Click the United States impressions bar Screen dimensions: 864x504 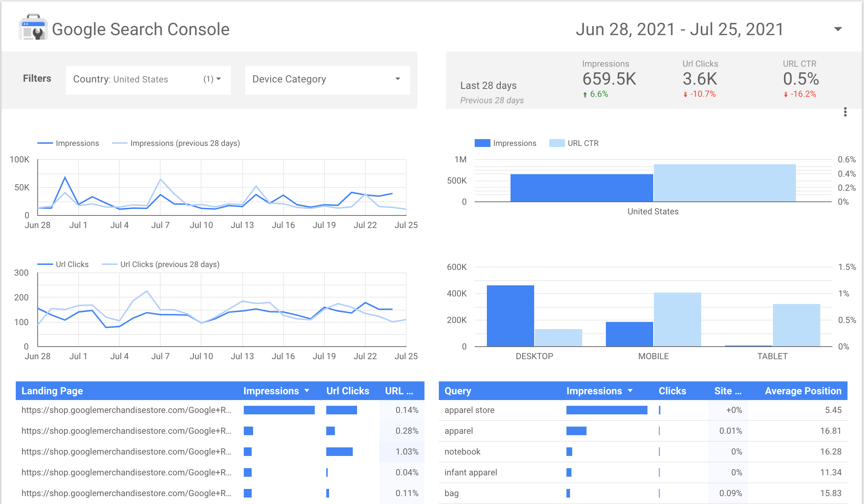(x=582, y=188)
